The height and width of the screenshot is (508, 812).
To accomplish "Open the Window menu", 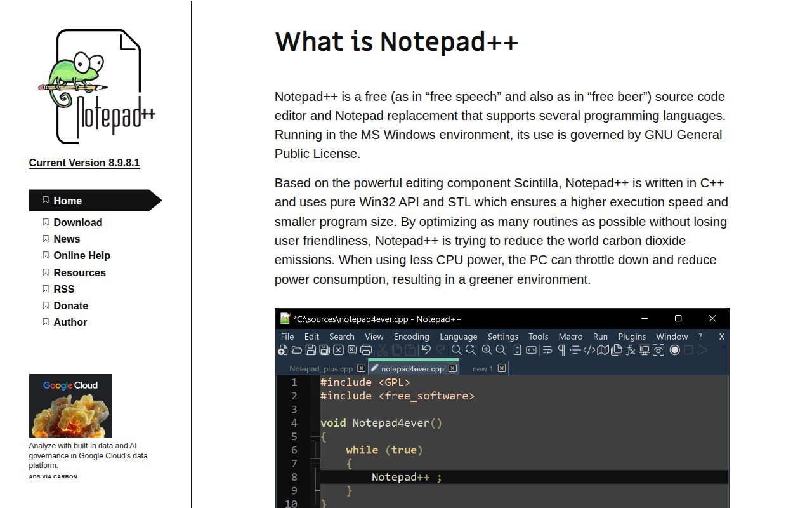I will click(x=672, y=337).
